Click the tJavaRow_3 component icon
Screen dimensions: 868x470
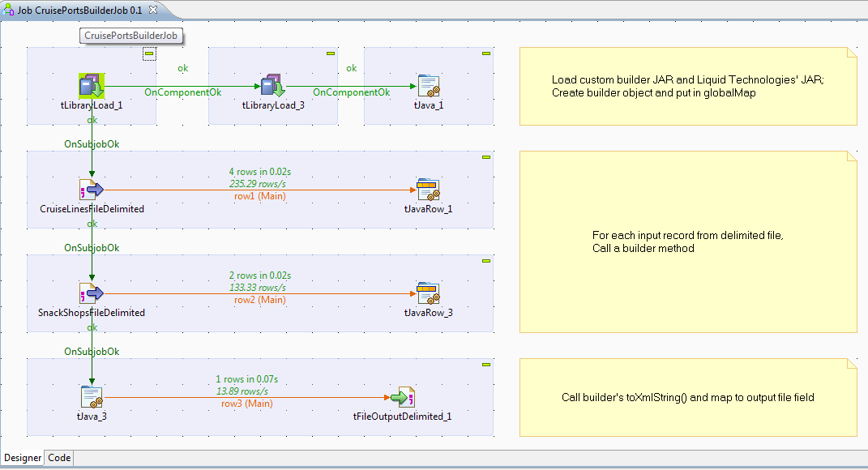coord(428,292)
